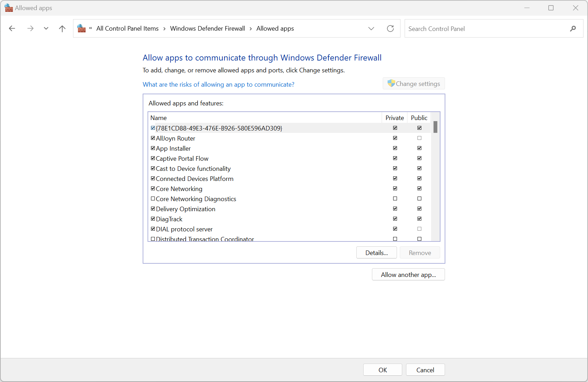The image size is (588, 382).
Task: Maximize the Allowed apps window
Action: pos(551,8)
